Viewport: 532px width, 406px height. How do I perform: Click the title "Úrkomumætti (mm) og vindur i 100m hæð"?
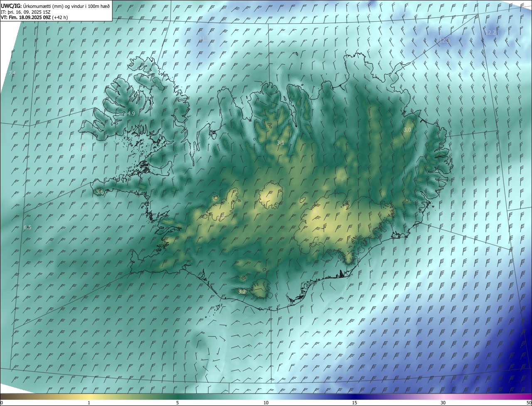tap(66, 6)
